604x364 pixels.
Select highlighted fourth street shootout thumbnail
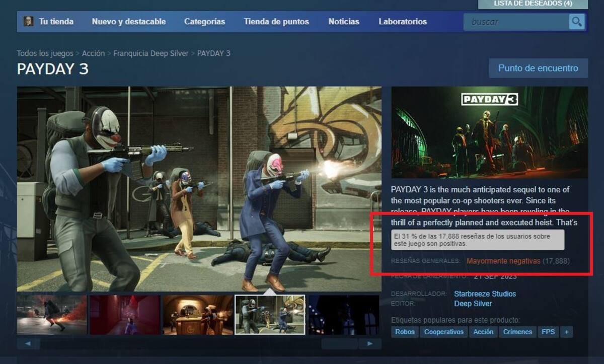270,315
